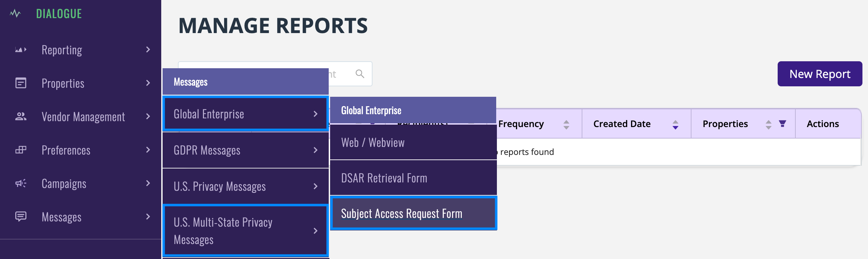Image resolution: width=868 pixels, height=259 pixels.
Task: Click the Vendor Management people icon
Action: 21,117
